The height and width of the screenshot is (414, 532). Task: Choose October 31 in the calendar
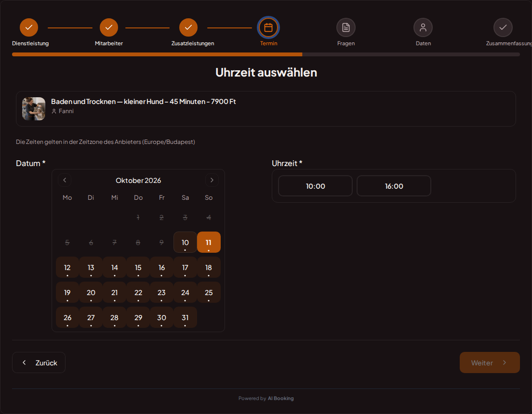click(x=185, y=317)
